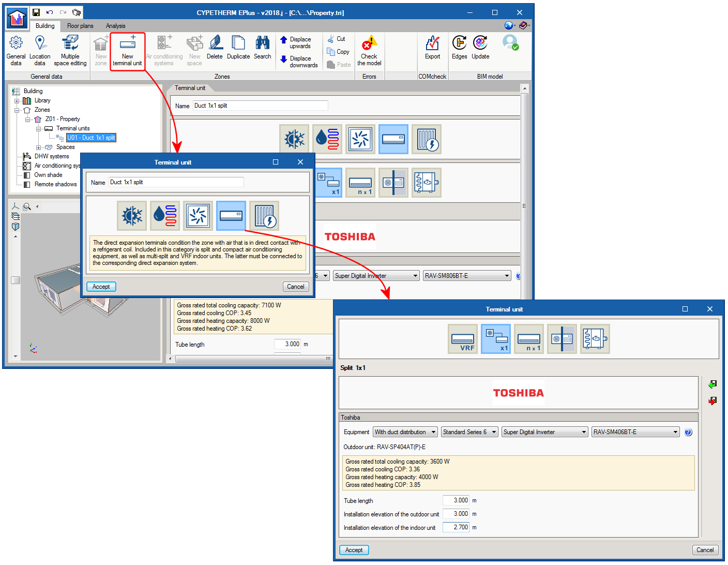Switch to the Floor plans tab
The height and width of the screenshot is (565, 728).
80,26
